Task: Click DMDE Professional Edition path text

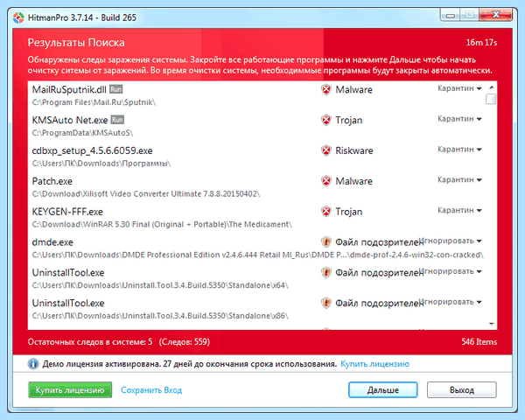Action: click(x=257, y=255)
